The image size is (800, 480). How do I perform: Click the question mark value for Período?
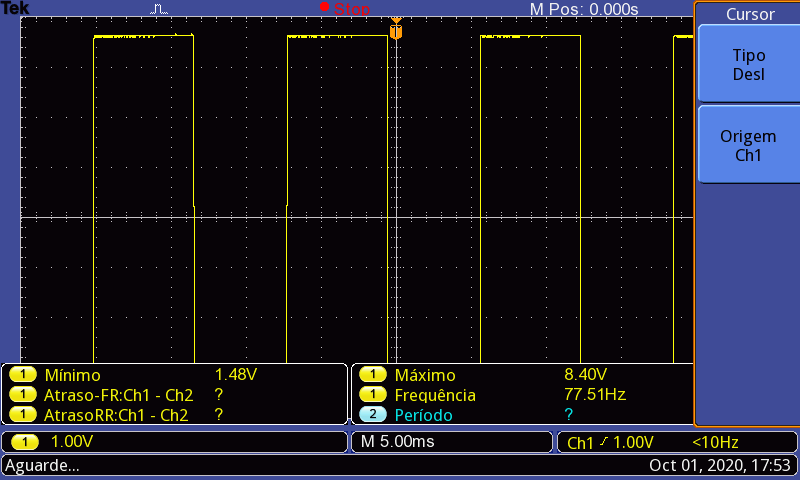tap(569, 414)
